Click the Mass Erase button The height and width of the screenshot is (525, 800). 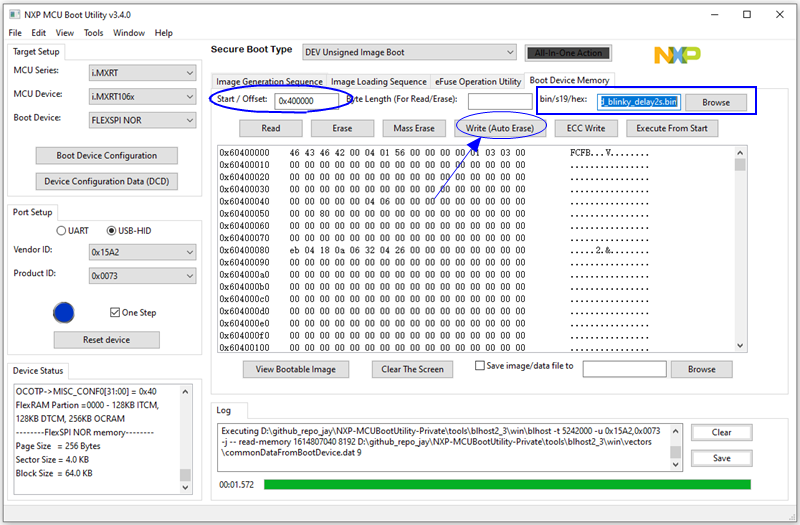pos(414,129)
